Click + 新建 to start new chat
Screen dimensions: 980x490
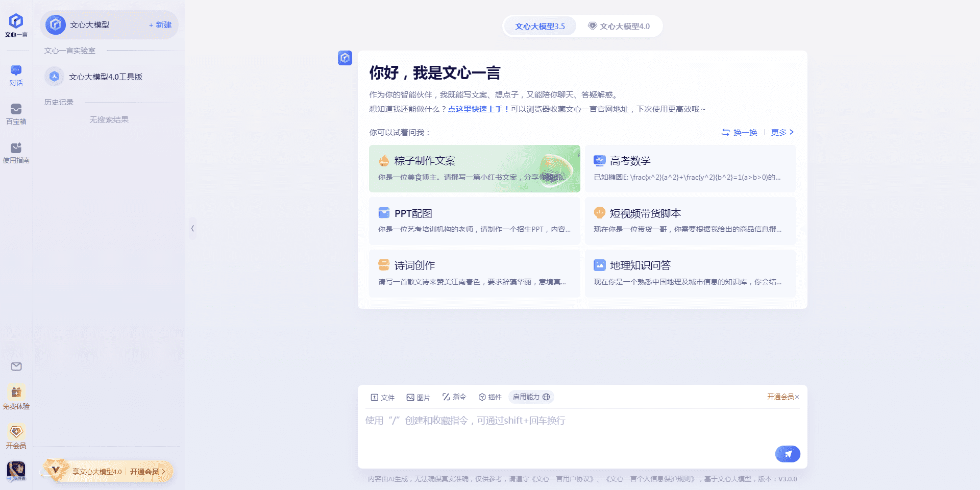(x=160, y=25)
